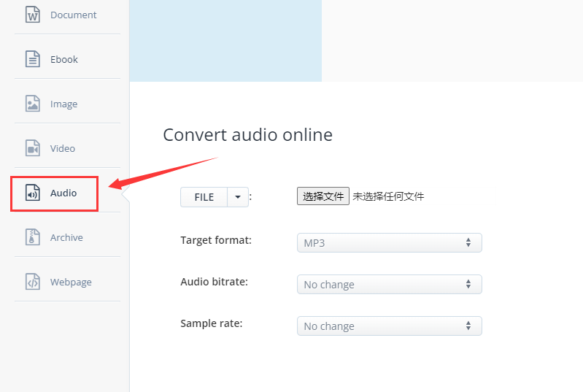The width and height of the screenshot is (583, 392).
Task: Open the Webpage converter label
Action: (x=71, y=282)
